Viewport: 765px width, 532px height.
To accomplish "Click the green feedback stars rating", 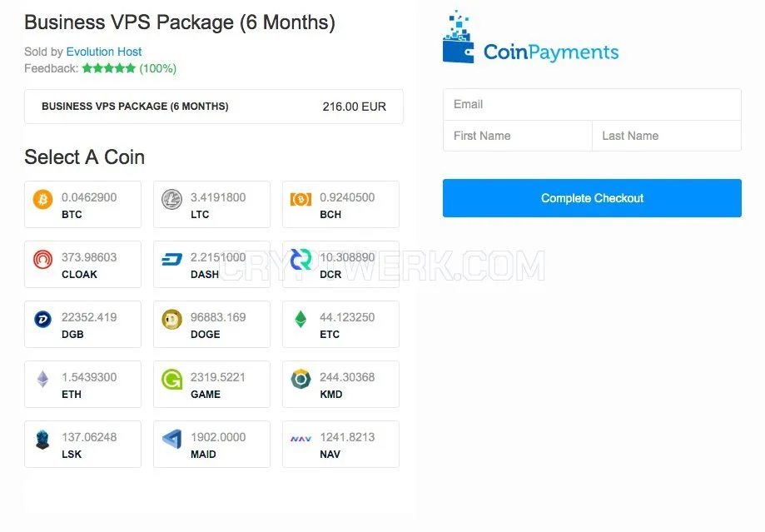I will coord(109,68).
